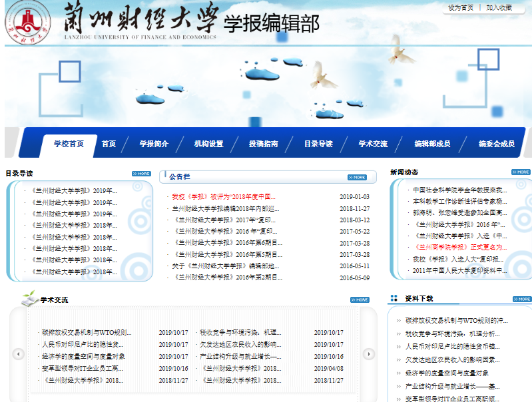The width and height of the screenshot is (532, 402).
Task: Open MORE button beside 新闻动态
Action: coord(521,172)
